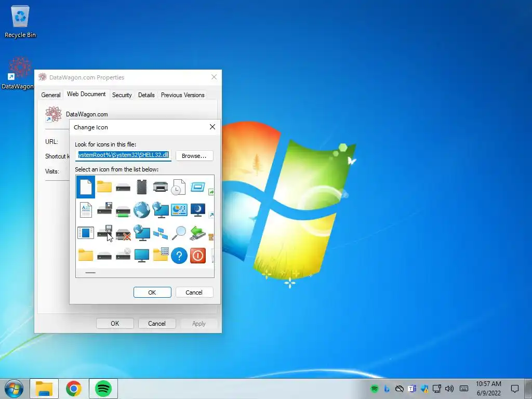Choose the folder with grid overlay icon

161,255
